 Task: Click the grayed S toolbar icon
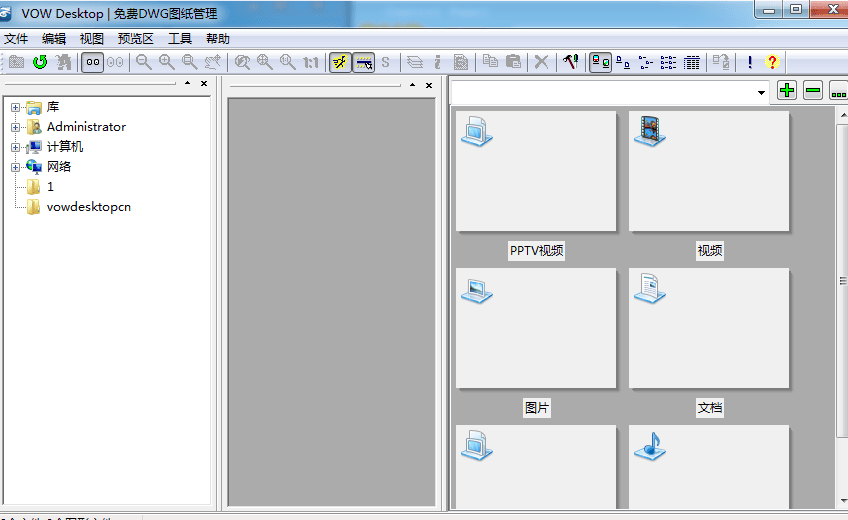tap(385, 62)
